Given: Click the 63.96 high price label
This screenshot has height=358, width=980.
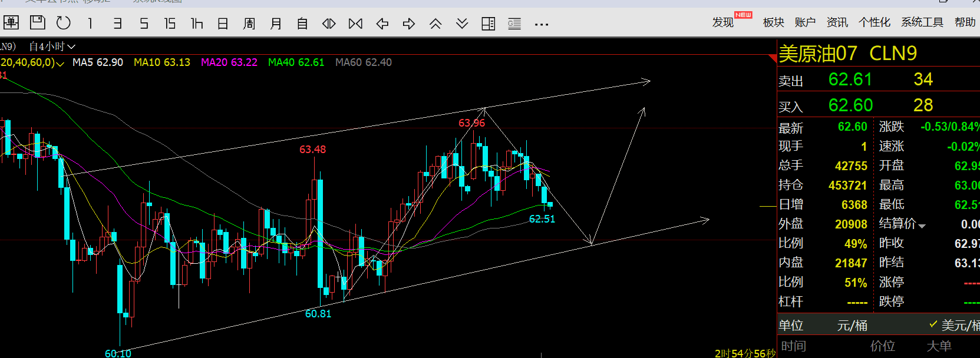Looking at the screenshot, I should [x=471, y=123].
